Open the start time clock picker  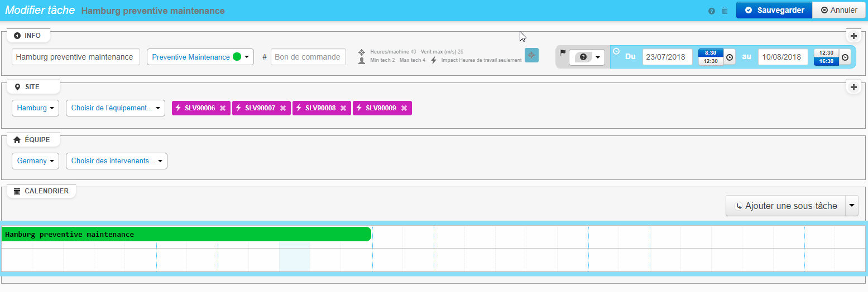[x=730, y=57]
